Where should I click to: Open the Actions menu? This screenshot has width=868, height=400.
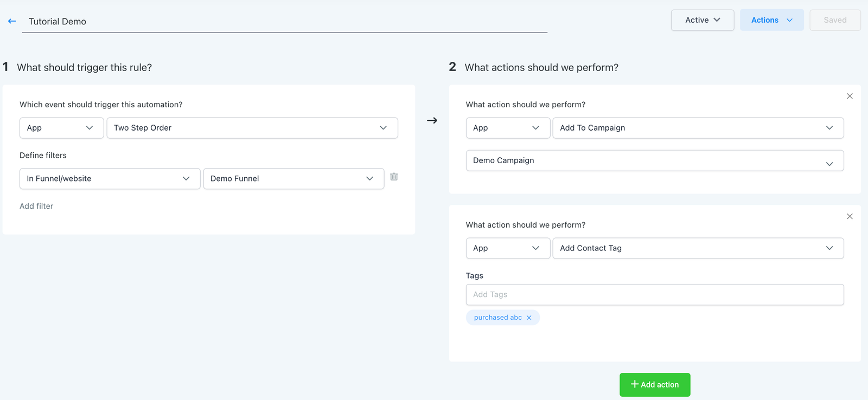771,20
